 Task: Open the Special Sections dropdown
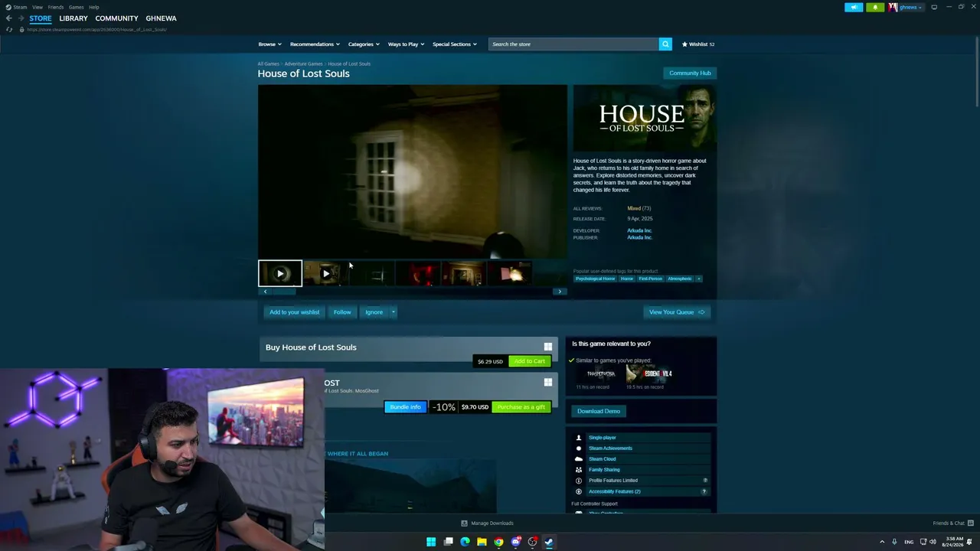click(x=455, y=44)
